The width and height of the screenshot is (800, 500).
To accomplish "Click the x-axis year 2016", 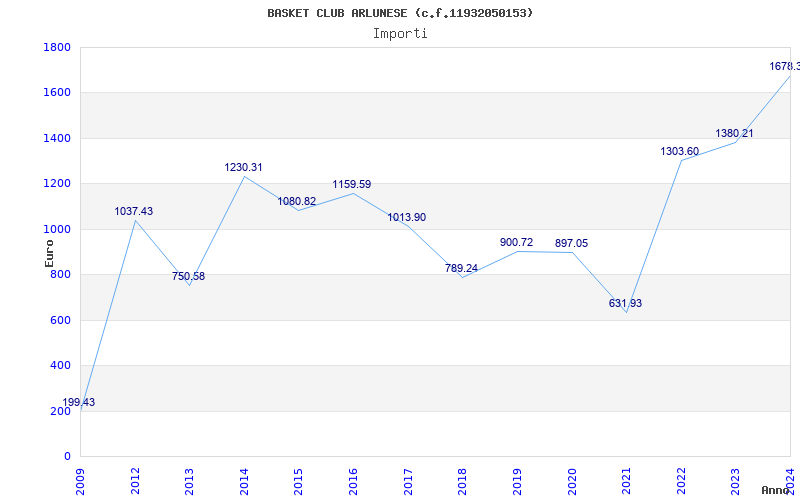I will 354,482.
